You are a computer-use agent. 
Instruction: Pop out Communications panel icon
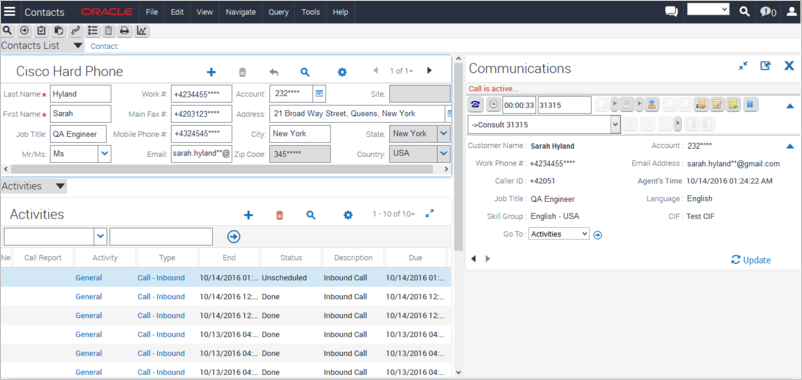[x=765, y=66]
